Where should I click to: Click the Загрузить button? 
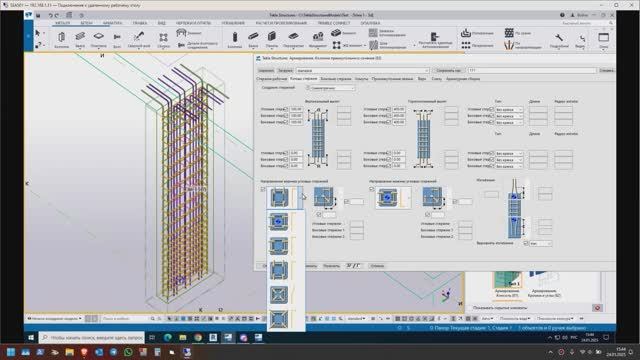[x=285, y=71]
